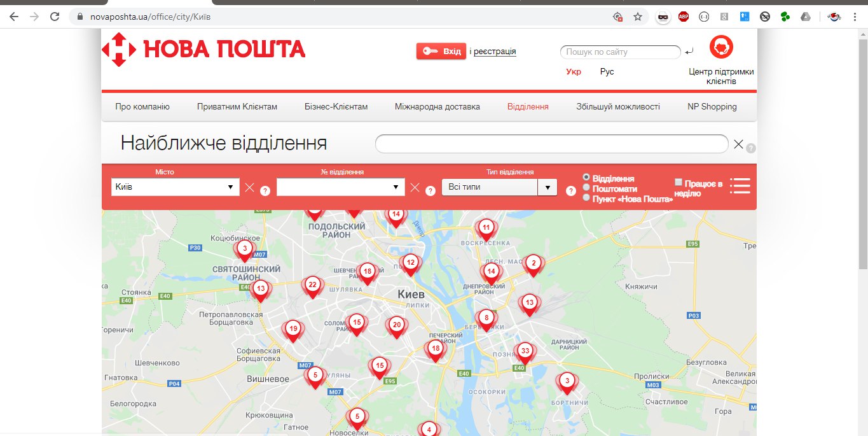Click map cluster marker 14 at Днепровский район
This screenshot has width=868, height=436.
tap(491, 272)
